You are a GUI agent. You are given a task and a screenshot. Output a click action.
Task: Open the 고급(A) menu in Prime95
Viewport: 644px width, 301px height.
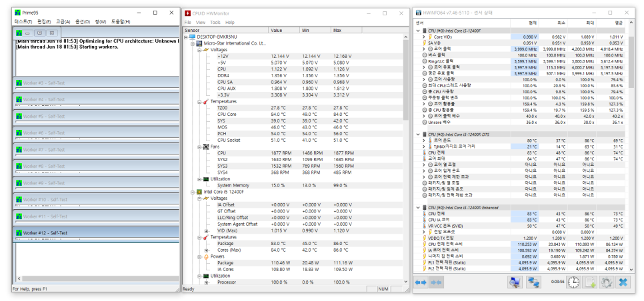point(63,22)
